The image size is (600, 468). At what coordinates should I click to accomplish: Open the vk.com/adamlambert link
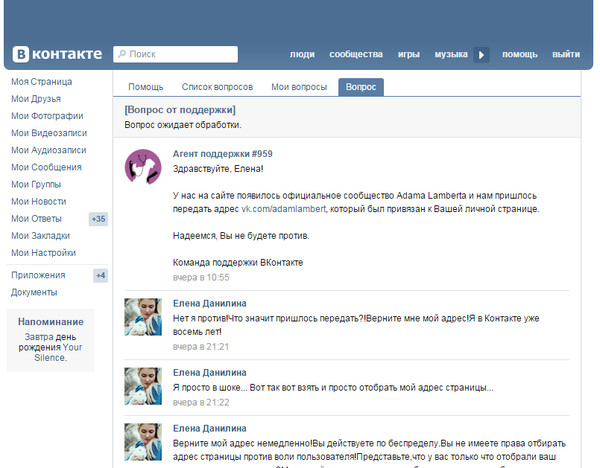[x=284, y=209]
